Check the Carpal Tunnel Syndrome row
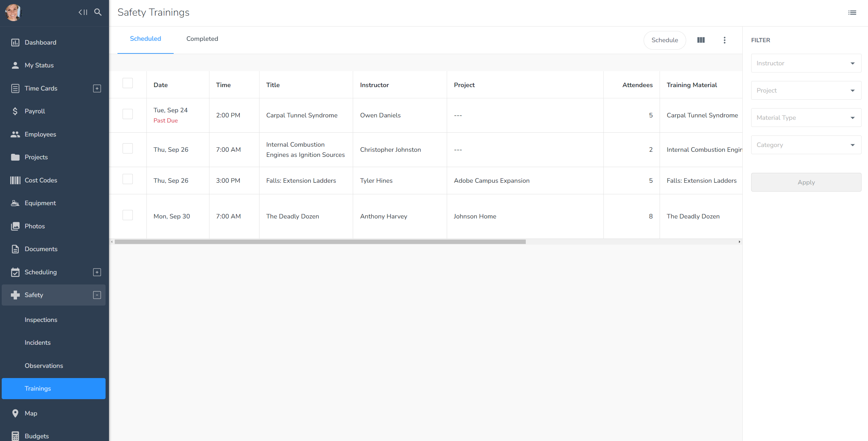 tap(128, 114)
